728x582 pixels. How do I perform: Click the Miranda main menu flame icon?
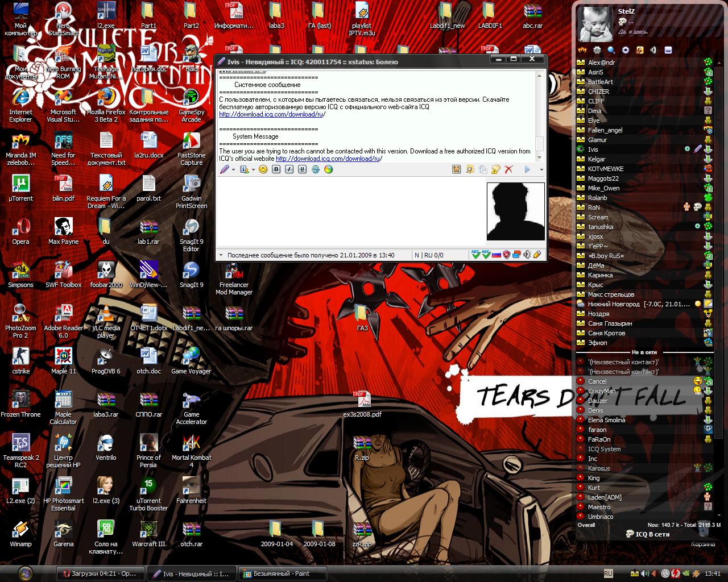pos(582,50)
